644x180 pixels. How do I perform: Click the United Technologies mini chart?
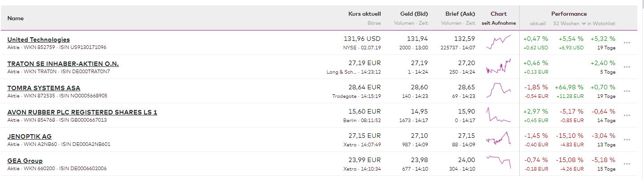[x=499, y=43]
